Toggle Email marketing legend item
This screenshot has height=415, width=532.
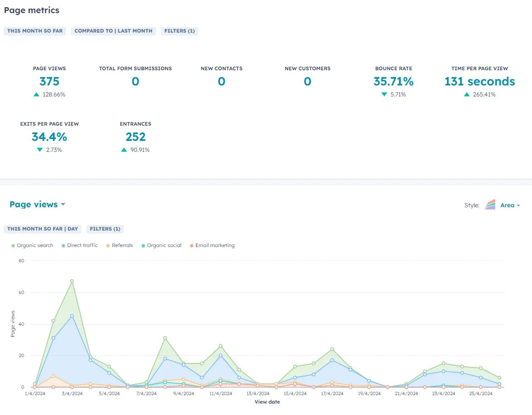[x=212, y=245]
